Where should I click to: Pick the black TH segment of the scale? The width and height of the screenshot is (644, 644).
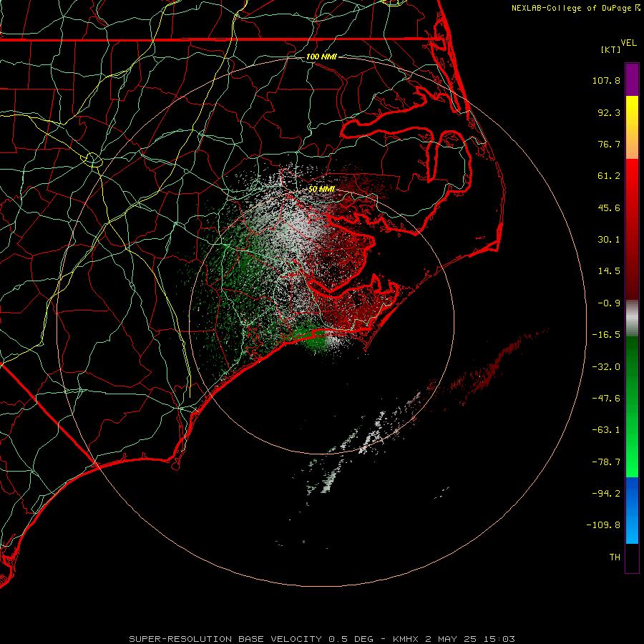(x=632, y=558)
